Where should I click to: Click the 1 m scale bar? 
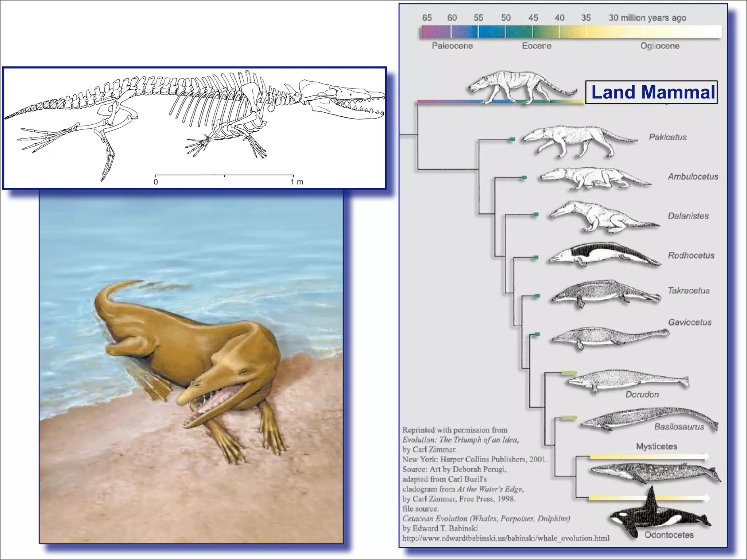coord(224,176)
